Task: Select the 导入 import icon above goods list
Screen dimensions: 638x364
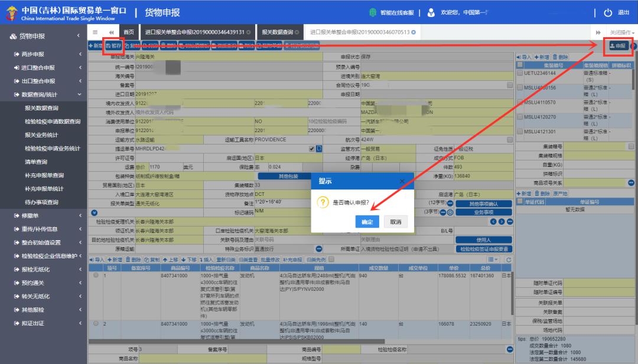Action: (97, 258)
